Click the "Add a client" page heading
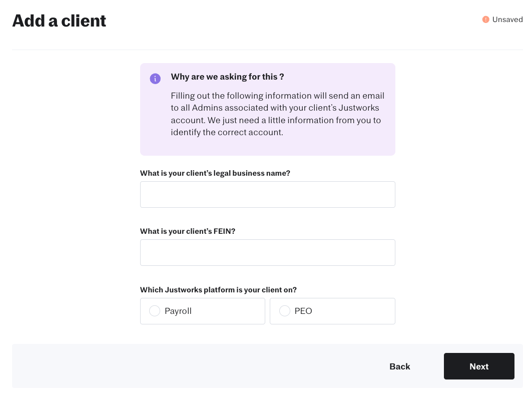 click(x=59, y=21)
